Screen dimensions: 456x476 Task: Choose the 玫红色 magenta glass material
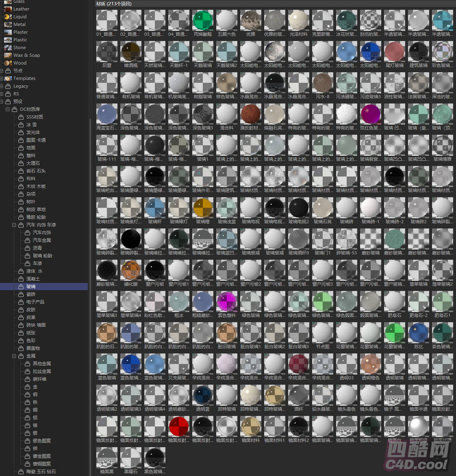370,114
